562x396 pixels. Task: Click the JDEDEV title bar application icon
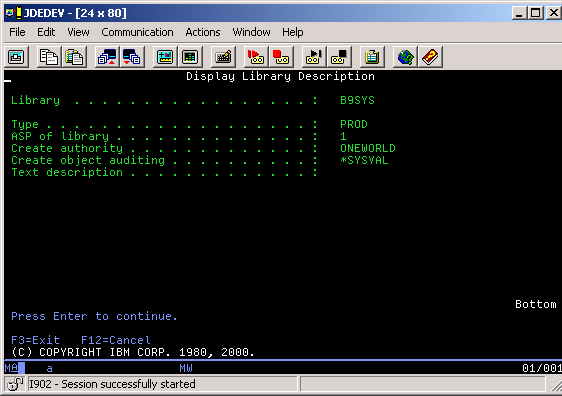[x=14, y=13]
